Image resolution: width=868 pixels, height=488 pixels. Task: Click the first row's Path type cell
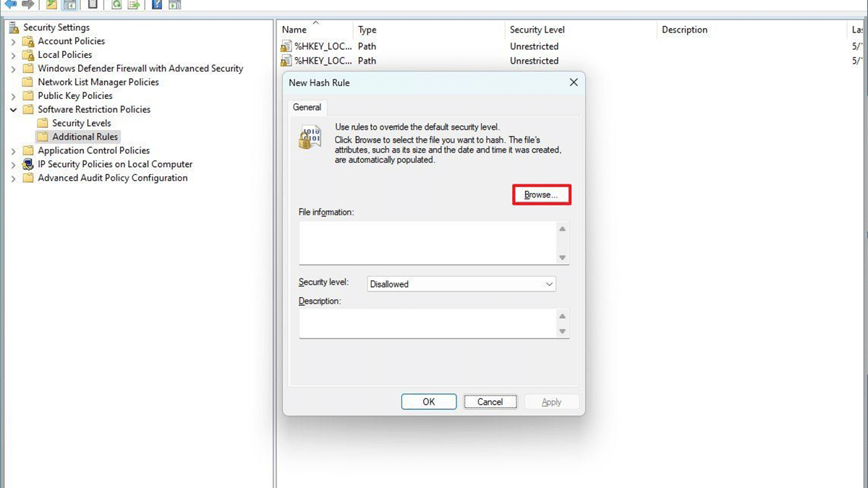pos(367,46)
